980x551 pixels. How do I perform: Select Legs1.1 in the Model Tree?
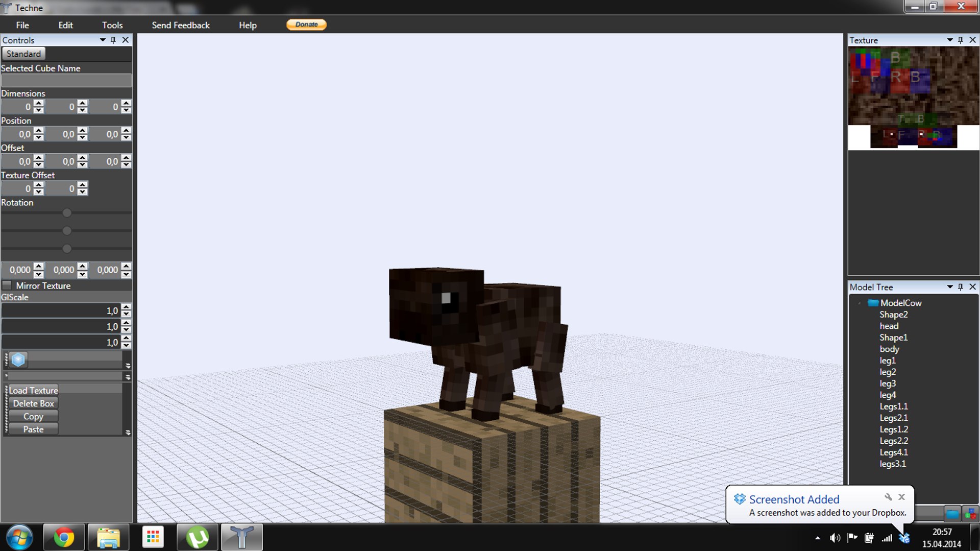893,406
